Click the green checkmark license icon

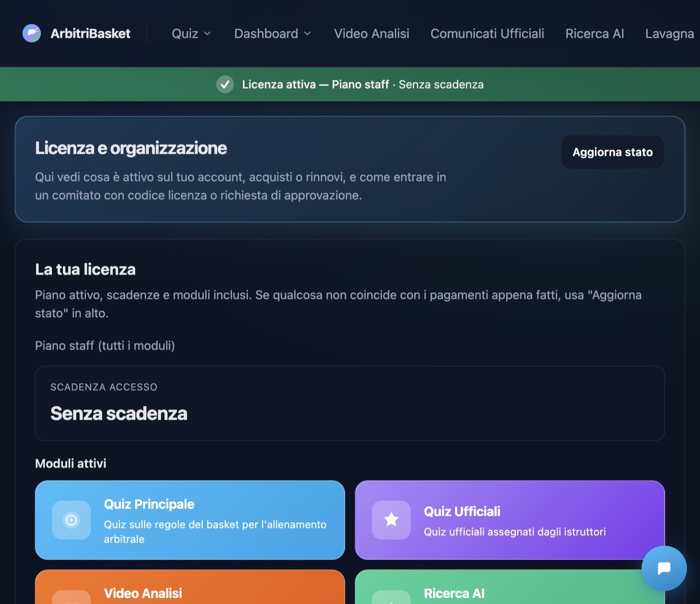[x=225, y=84]
